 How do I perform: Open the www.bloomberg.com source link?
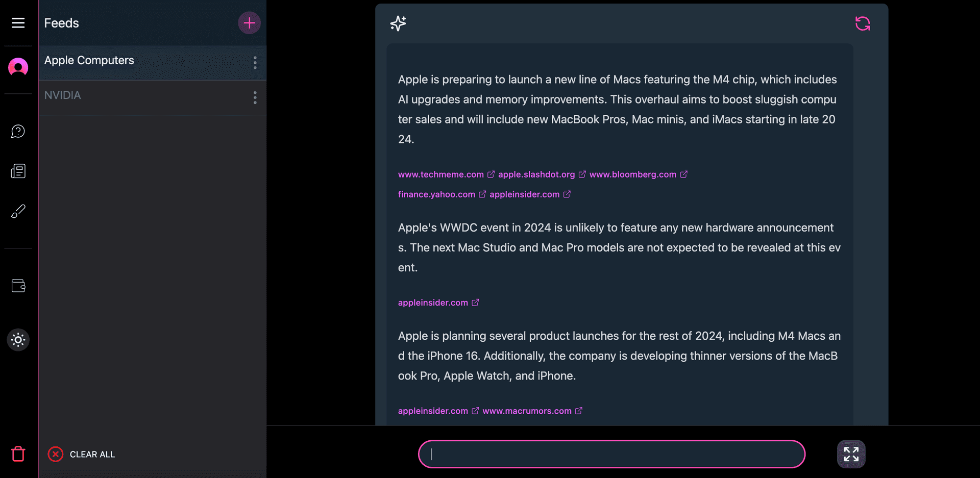(x=633, y=174)
